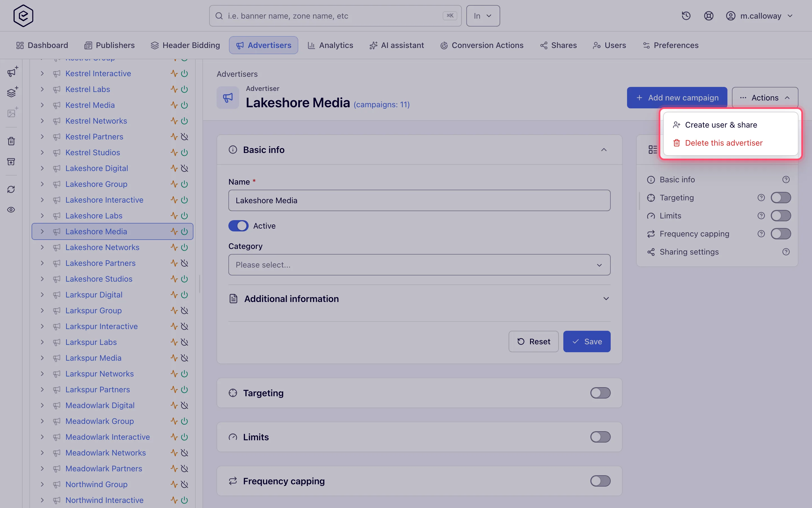Toggle Limits in the right side panel
This screenshot has width=812, height=508.
tap(781, 216)
